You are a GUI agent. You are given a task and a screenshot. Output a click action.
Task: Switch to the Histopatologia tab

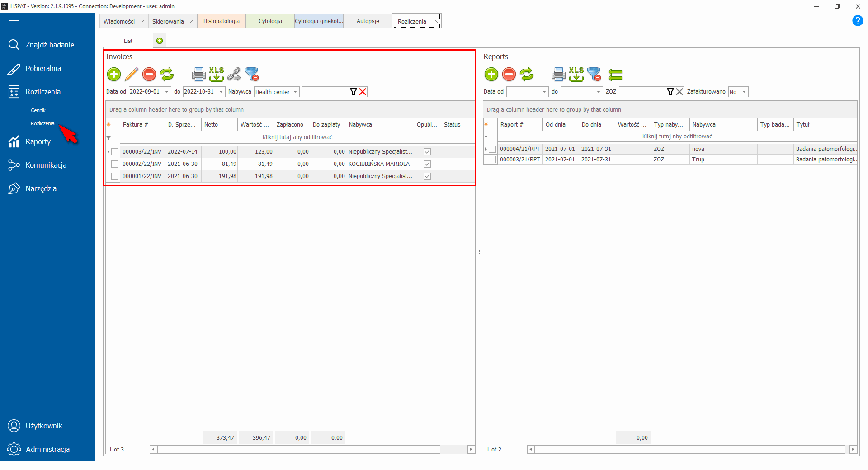point(221,21)
